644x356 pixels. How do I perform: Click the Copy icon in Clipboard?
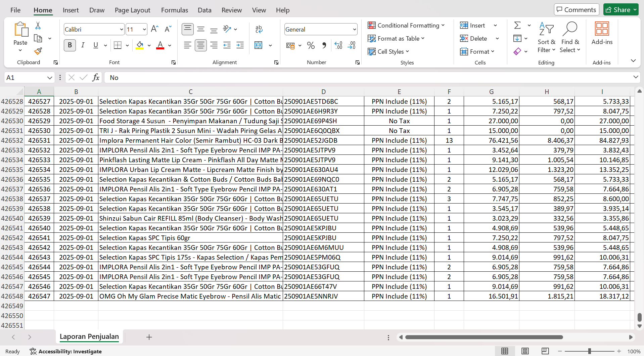[38, 39]
